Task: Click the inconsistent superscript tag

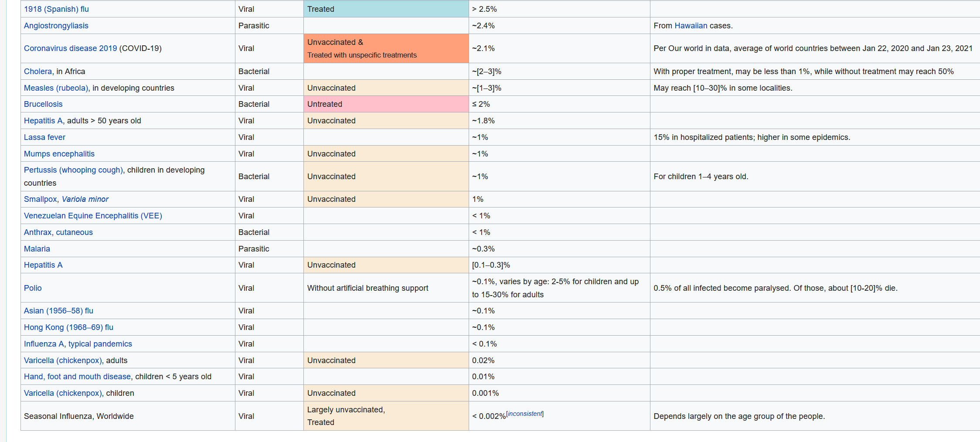Action: click(525, 414)
